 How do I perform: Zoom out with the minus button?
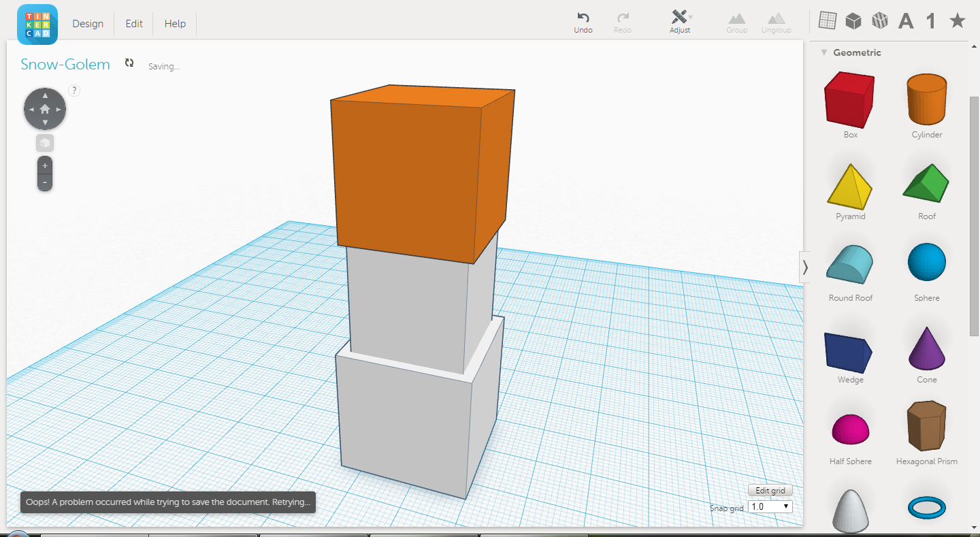pyautogui.click(x=45, y=182)
